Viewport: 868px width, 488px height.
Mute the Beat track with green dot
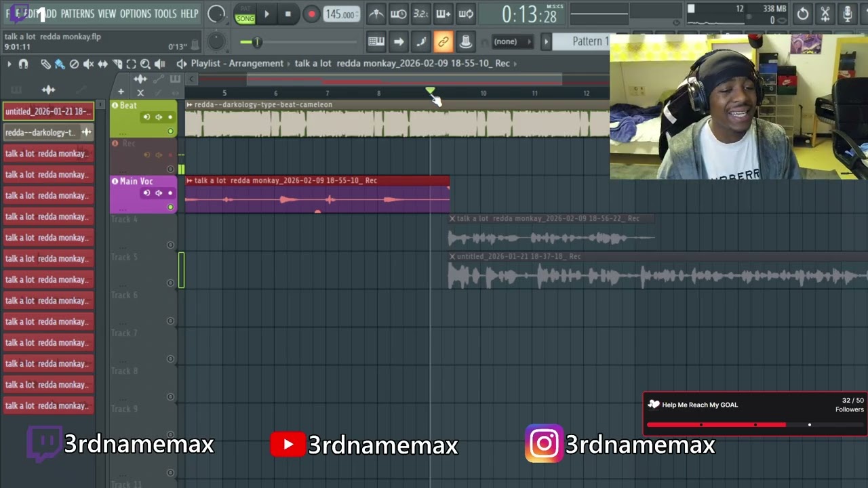point(170,131)
